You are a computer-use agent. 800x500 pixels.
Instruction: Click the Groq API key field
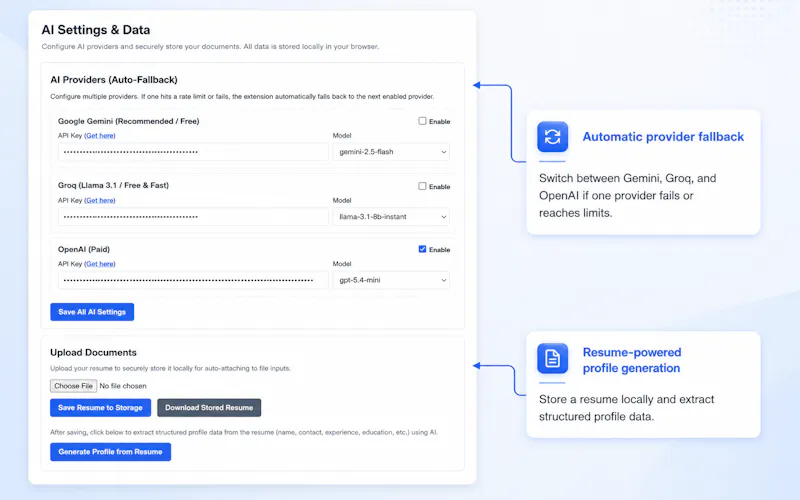pos(193,217)
